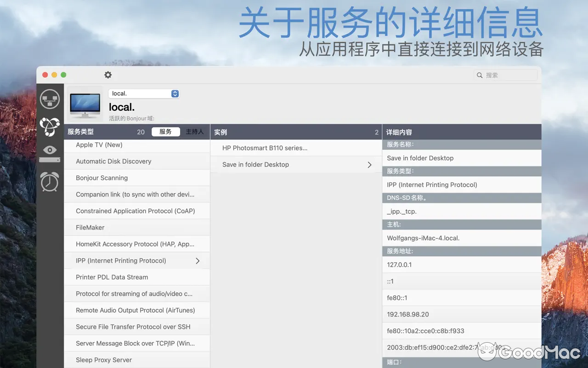The width and height of the screenshot is (588, 368).
Task: Switch to the 主持人 view
Action: tap(194, 132)
